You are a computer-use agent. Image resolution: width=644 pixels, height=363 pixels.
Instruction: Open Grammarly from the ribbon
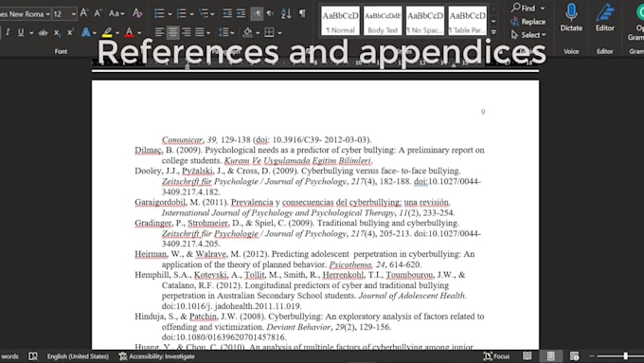[636, 21]
